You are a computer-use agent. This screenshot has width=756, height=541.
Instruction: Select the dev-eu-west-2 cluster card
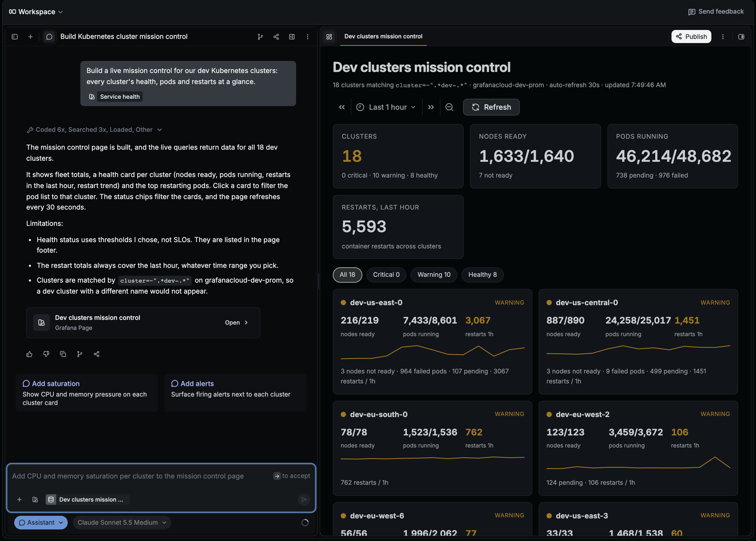638,448
